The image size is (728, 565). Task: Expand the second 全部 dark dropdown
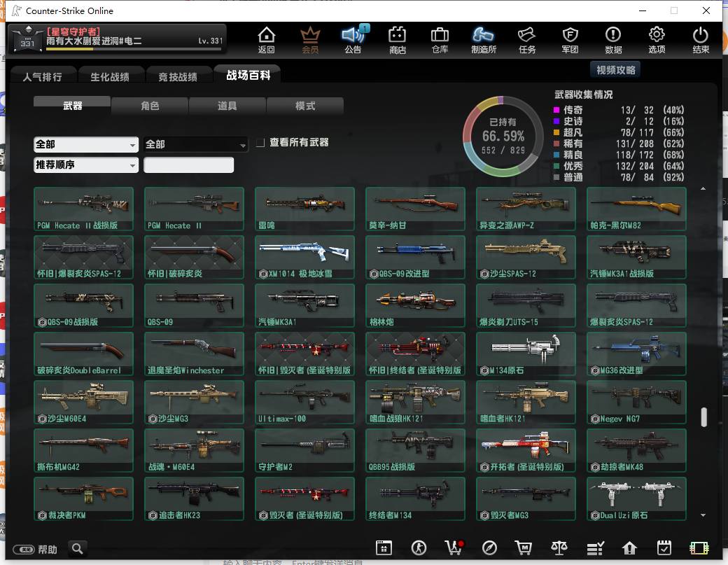(195, 144)
